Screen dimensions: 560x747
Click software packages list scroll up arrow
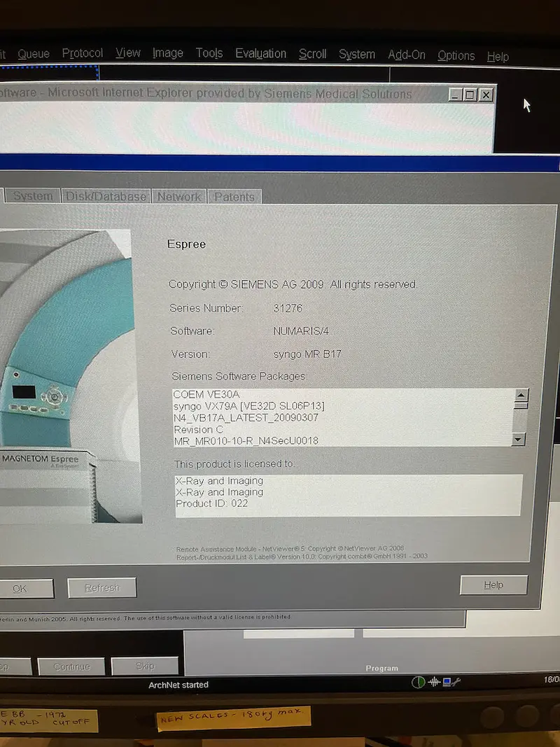click(x=521, y=395)
